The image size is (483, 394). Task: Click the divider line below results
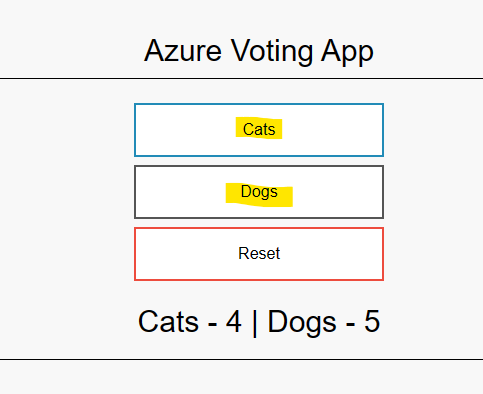pyautogui.click(x=241, y=359)
